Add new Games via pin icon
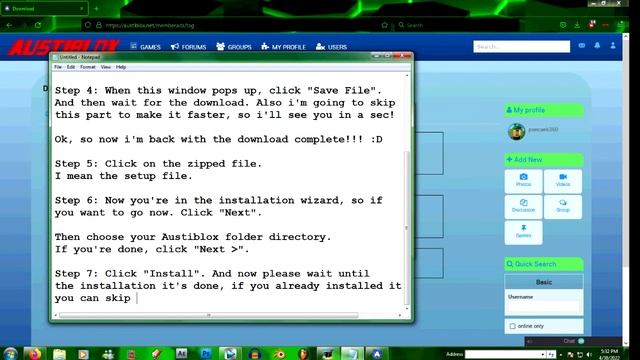The image size is (640, 360). click(x=523, y=232)
